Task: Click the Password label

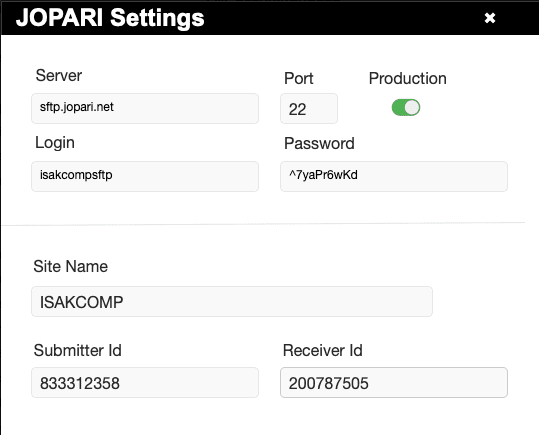Action: (x=319, y=143)
